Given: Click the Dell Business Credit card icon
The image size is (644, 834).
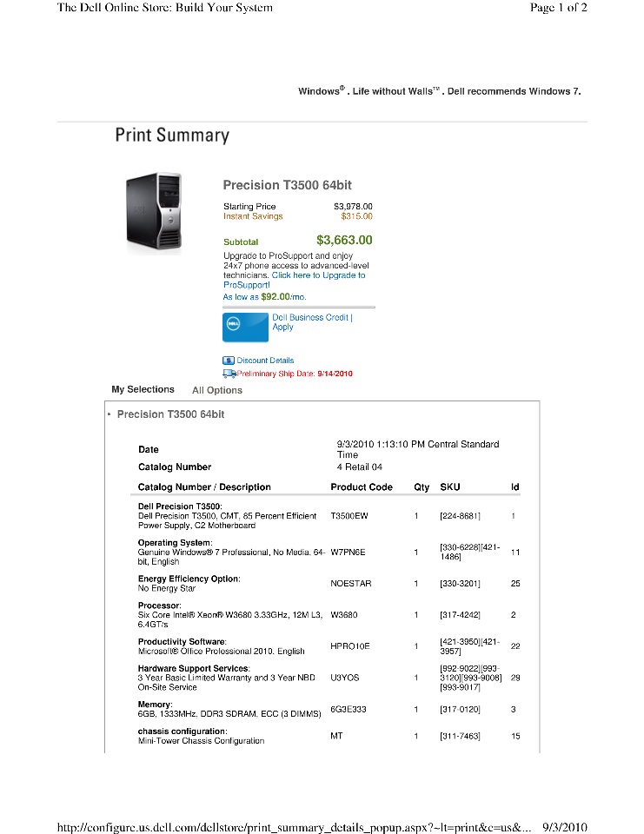Looking at the screenshot, I should [245, 327].
